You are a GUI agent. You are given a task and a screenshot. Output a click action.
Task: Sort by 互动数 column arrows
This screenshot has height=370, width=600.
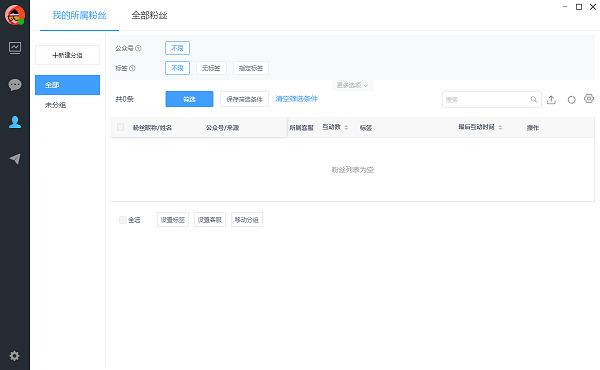(346, 127)
